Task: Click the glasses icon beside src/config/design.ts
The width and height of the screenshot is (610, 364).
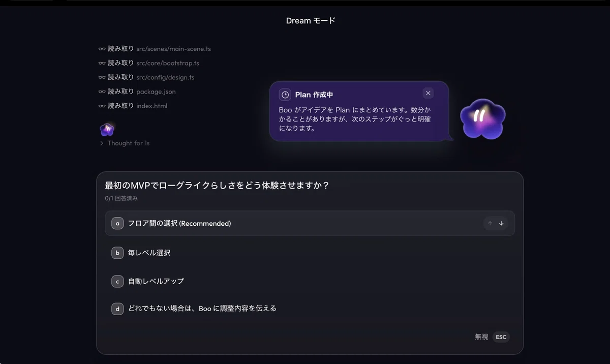Action: coord(102,77)
